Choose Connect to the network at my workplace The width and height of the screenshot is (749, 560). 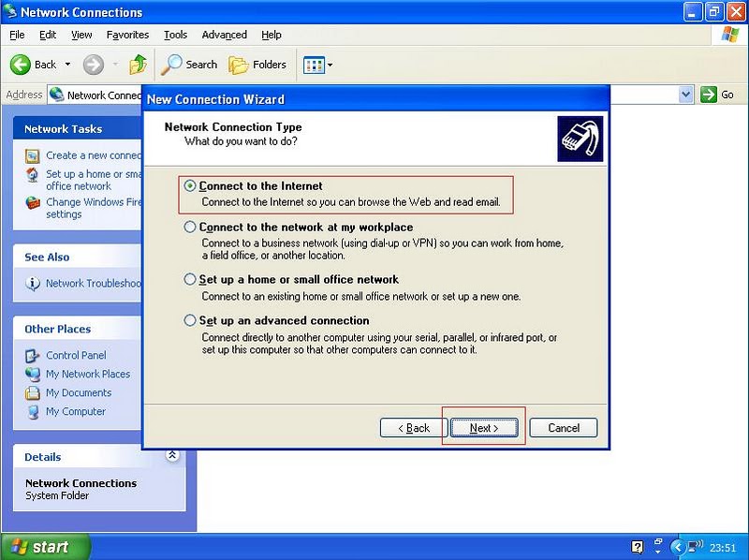click(x=190, y=227)
